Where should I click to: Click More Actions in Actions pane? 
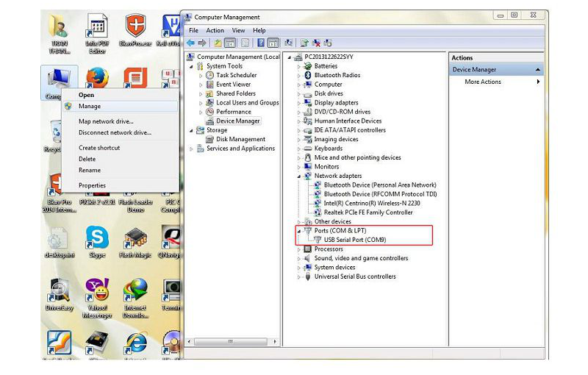483,82
